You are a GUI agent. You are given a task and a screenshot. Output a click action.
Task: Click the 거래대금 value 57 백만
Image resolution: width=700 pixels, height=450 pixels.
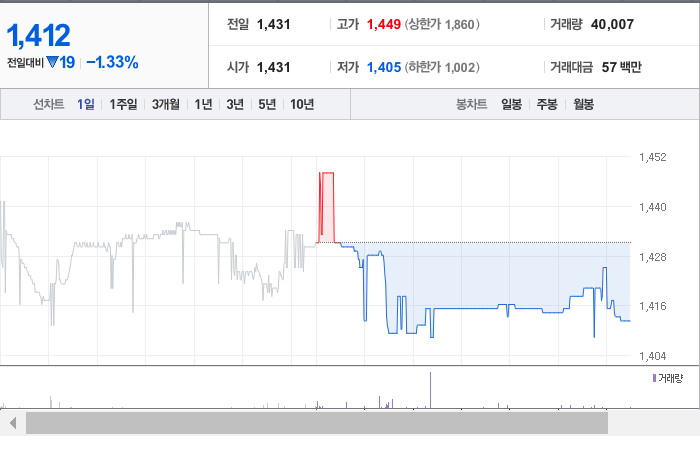pos(621,67)
